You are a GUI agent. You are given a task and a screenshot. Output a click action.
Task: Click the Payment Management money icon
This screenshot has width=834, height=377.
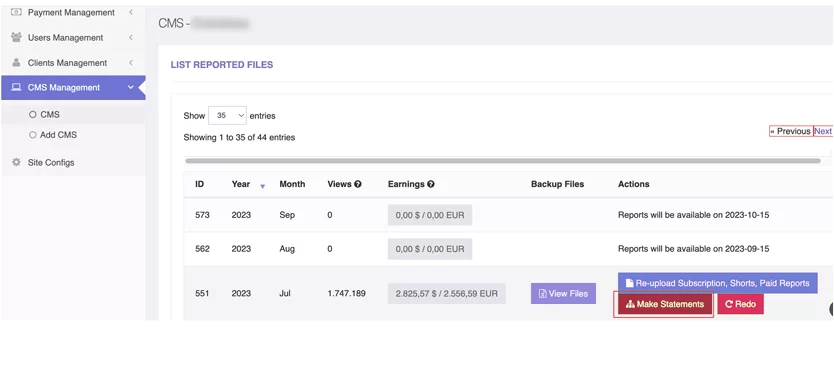click(16, 12)
